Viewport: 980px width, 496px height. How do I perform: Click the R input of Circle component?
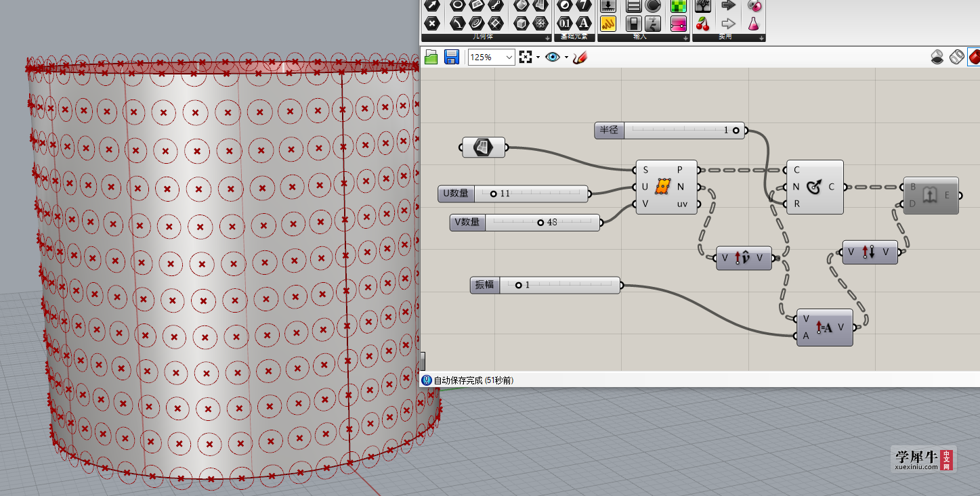coord(796,204)
